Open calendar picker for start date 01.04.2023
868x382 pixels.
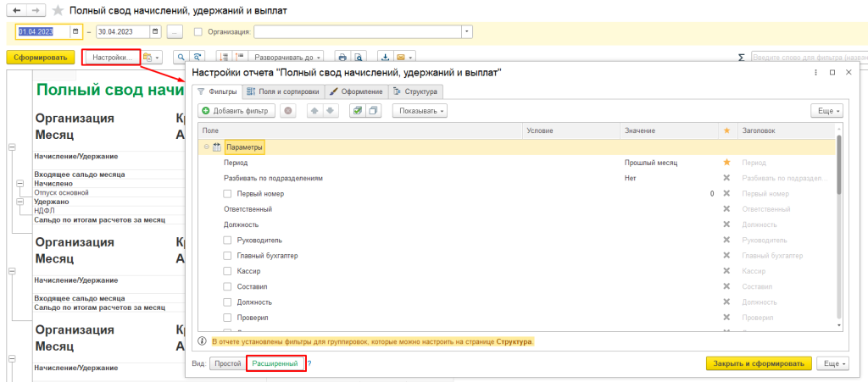click(75, 32)
